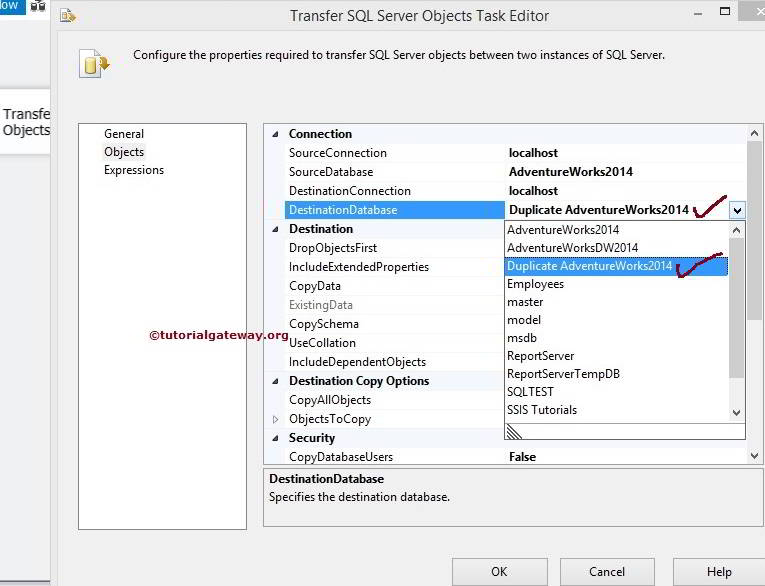Image resolution: width=765 pixels, height=586 pixels.
Task: Click the dropdown list scroll down arrow
Action: point(737,413)
